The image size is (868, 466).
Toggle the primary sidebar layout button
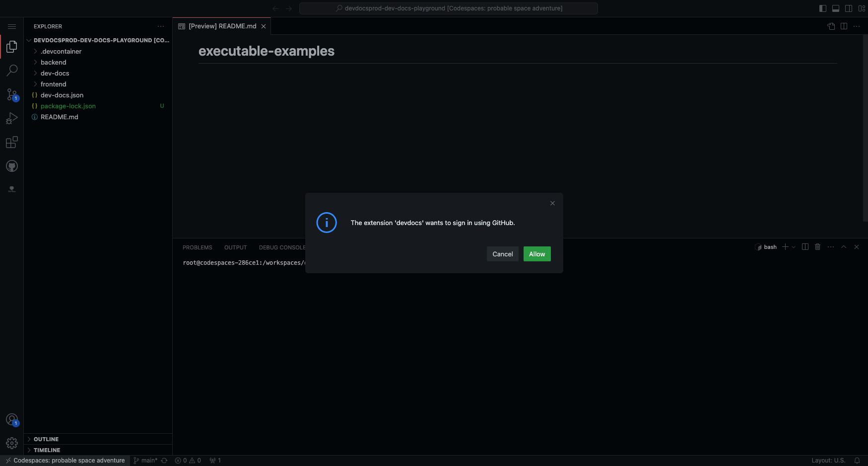click(823, 8)
